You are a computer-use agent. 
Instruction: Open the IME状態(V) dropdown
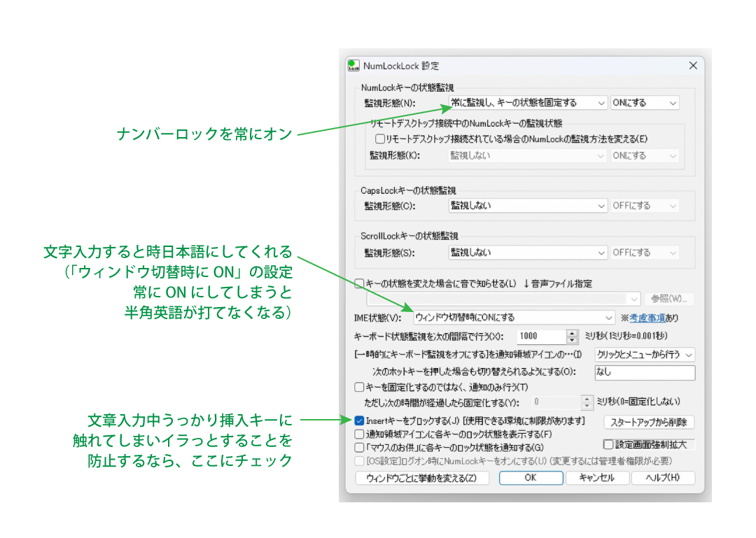(x=514, y=318)
